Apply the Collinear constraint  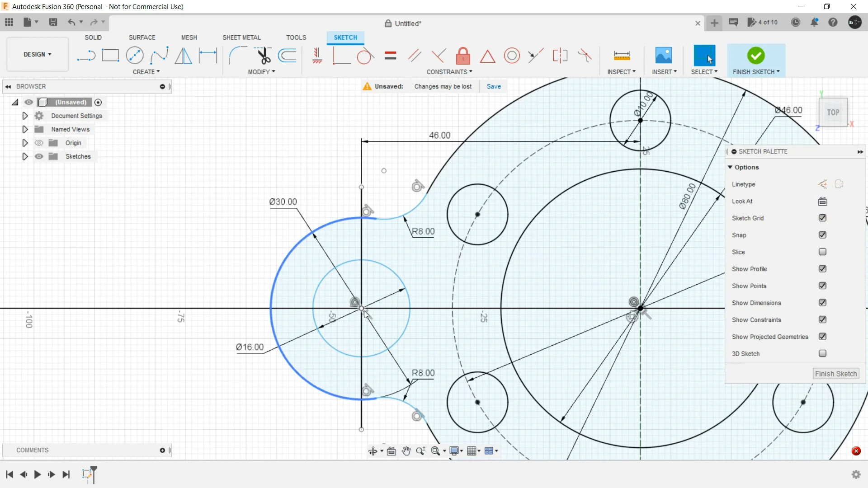(x=536, y=56)
